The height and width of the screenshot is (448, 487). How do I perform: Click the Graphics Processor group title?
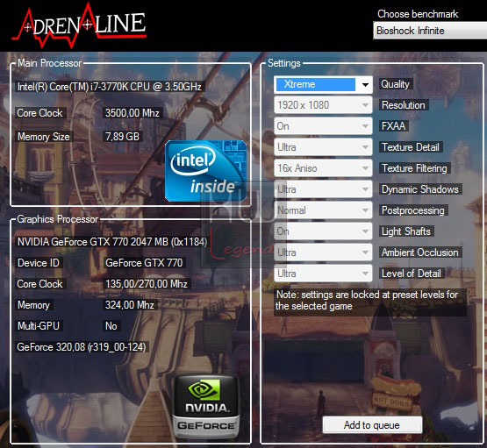[x=58, y=219]
